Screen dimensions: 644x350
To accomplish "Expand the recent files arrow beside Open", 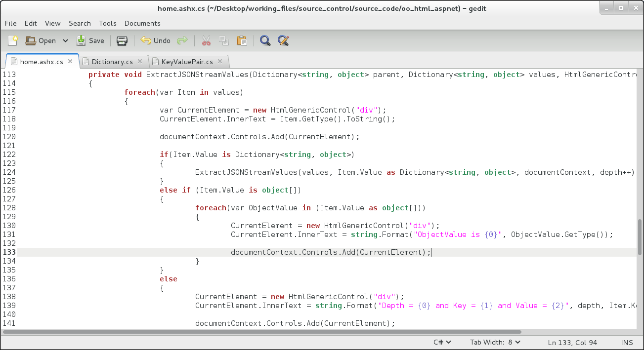I will pos(65,40).
